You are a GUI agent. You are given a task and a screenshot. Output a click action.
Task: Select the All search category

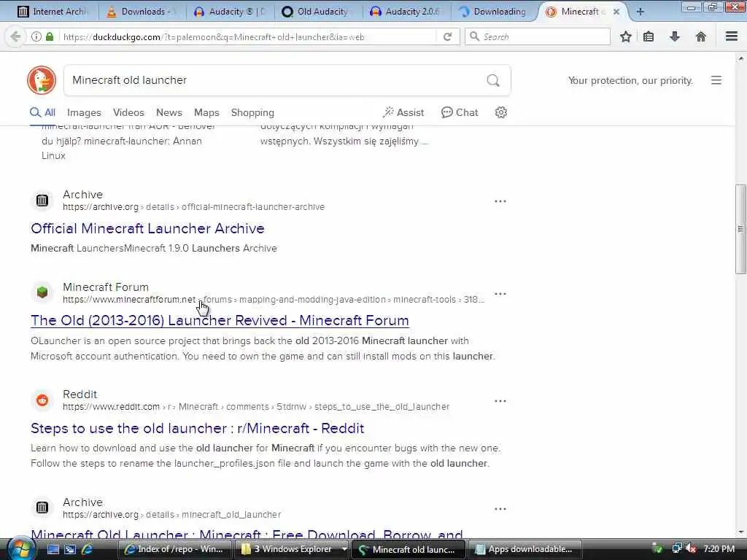[42, 113]
